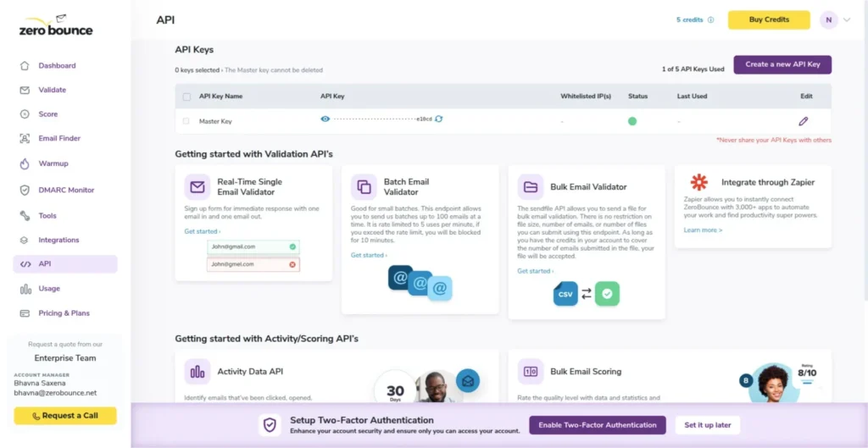
Task: Click the two-factor shield icon in banner
Action: click(x=270, y=425)
